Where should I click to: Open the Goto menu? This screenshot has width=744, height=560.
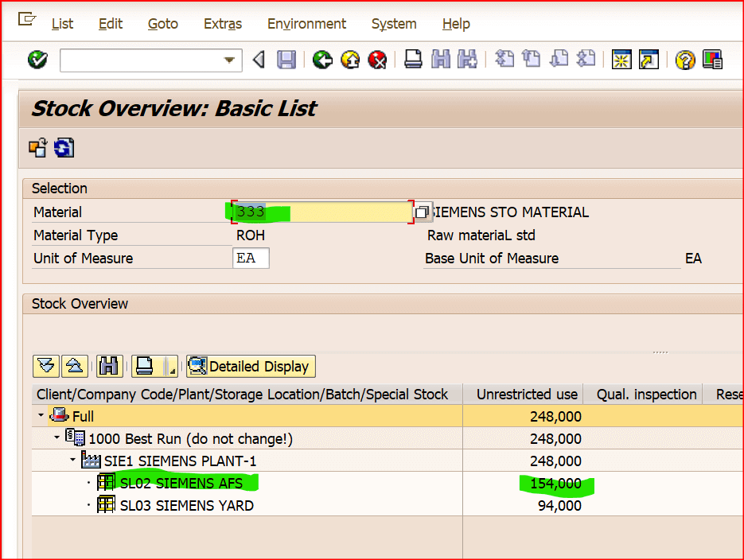163,24
